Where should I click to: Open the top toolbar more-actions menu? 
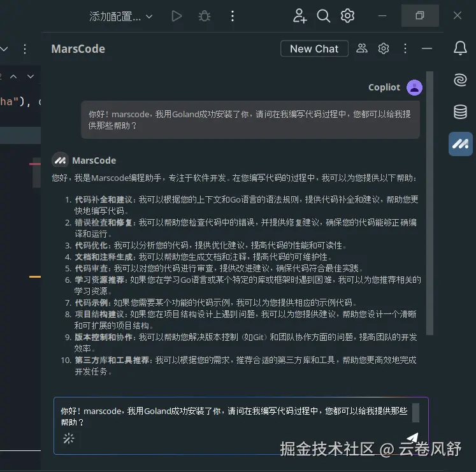233,16
